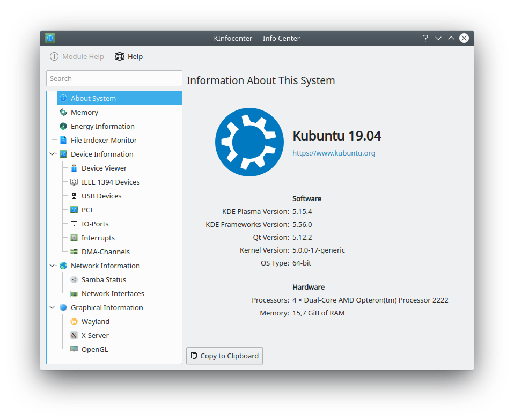Viewport: 514px width, 420px height.
Task: Close the KInfocenter window
Action: click(464, 38)
